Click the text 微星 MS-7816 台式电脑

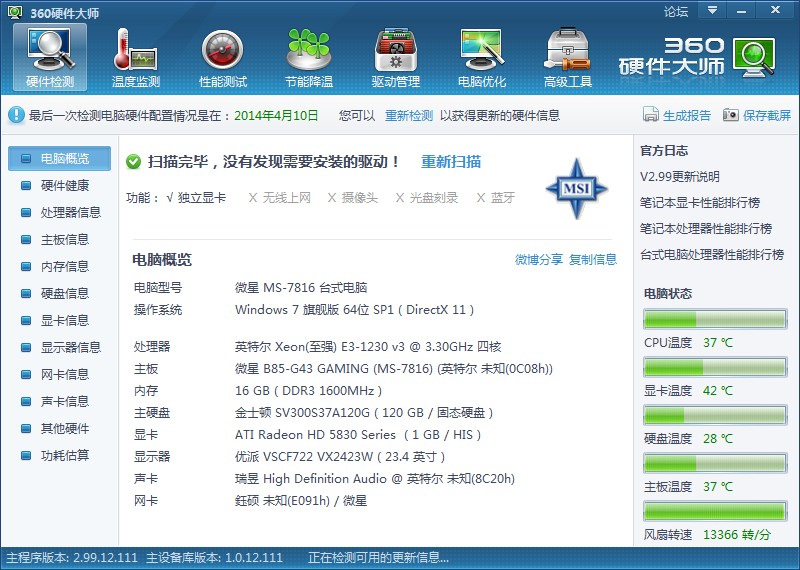pyautogui.click(x=301, y=288)
